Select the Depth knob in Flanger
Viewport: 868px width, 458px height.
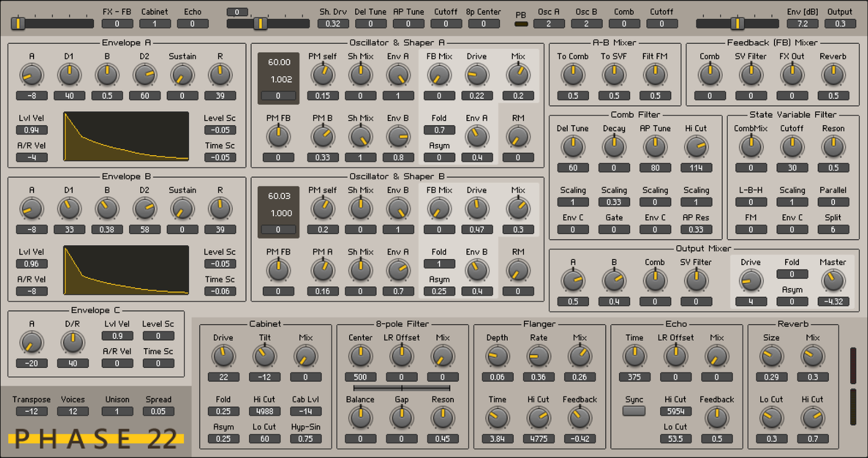(x=497, y=356)
